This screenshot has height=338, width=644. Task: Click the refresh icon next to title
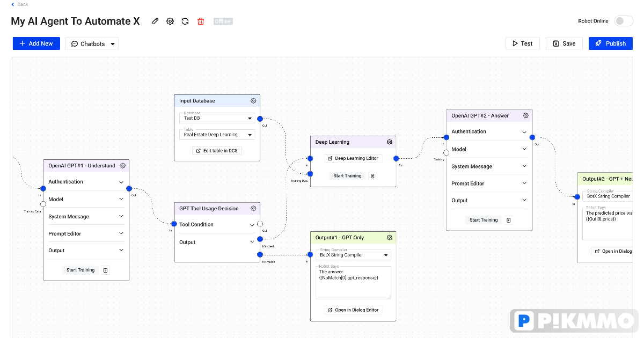(185, 21)
